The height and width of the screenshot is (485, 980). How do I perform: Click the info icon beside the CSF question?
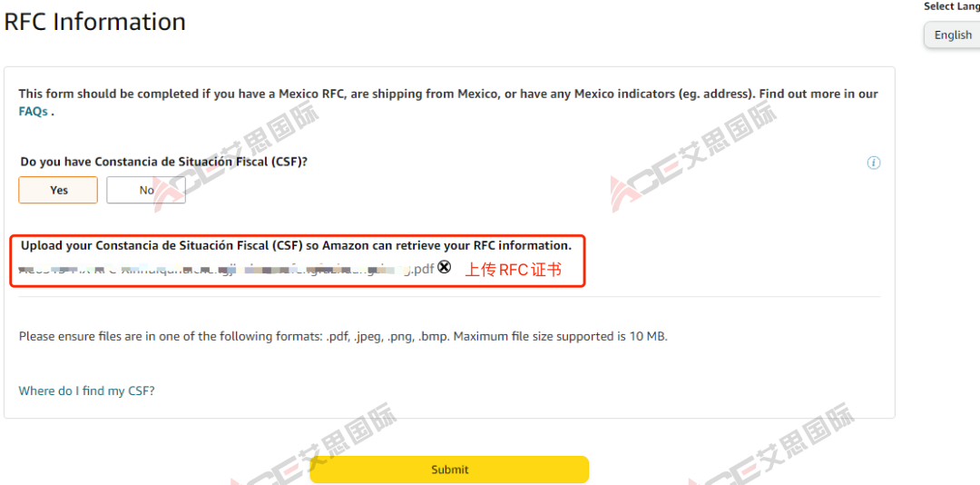coord(874,163)
